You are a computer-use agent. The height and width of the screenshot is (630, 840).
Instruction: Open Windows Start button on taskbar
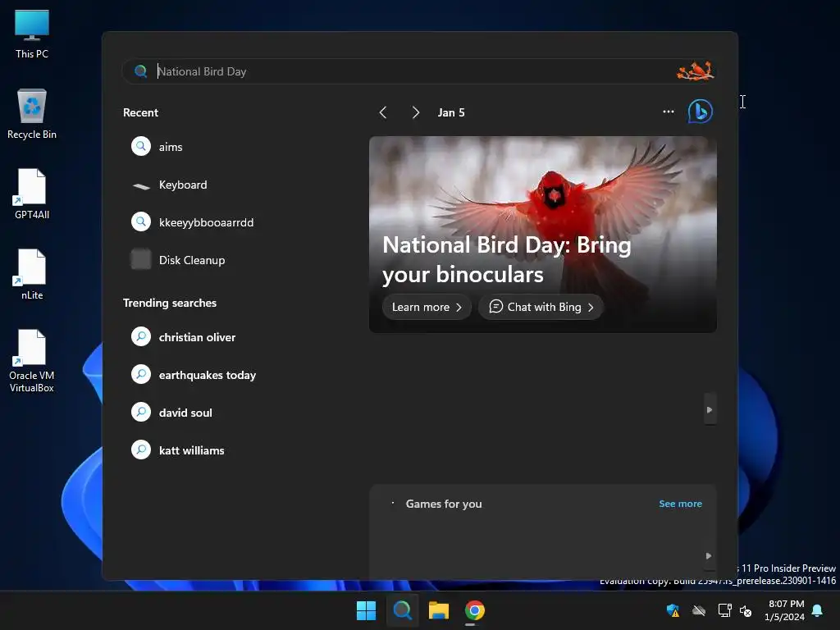pos(367,610)
